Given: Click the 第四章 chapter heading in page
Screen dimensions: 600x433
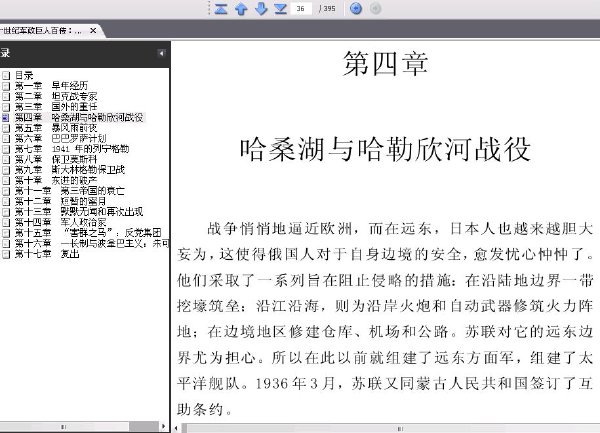Looking at the screenshot, I should coord(385,64).
